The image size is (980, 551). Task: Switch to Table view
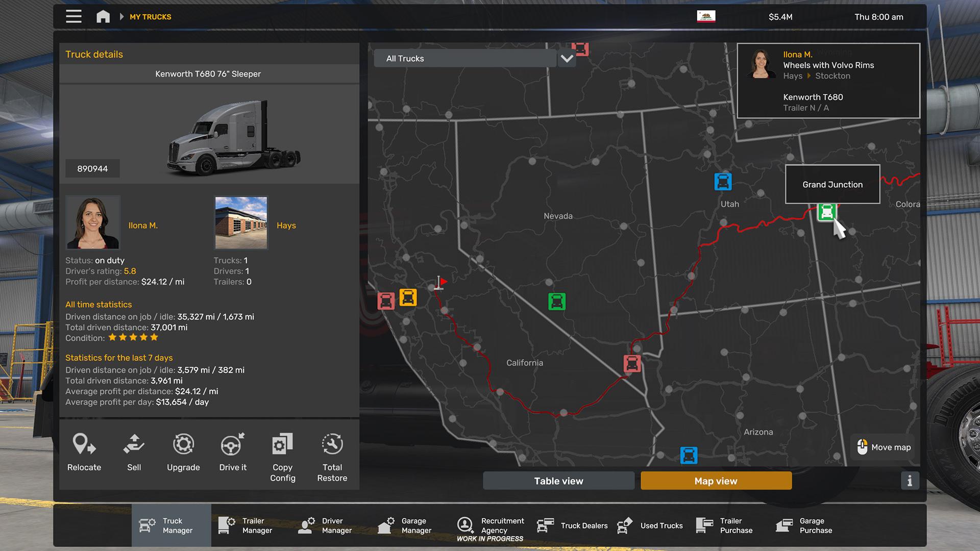click(558, 481)
